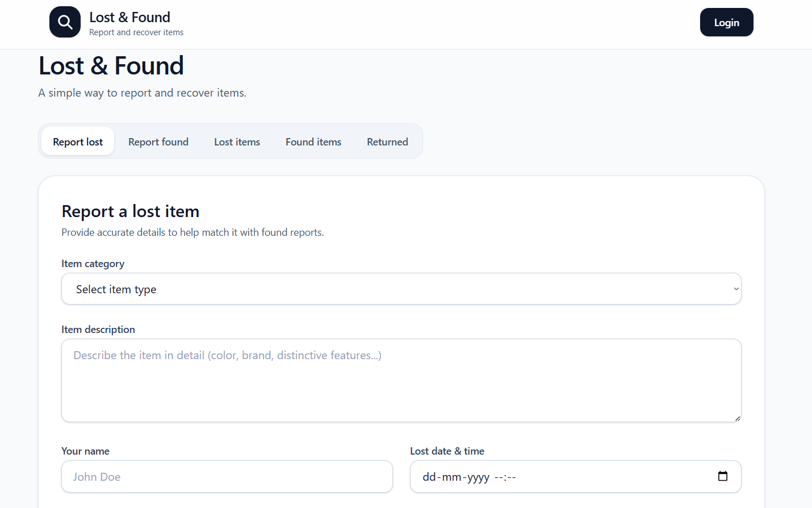Click the chevron arrow in Item category
Viewport: 812px width, 508px height.
click(736, 289)
